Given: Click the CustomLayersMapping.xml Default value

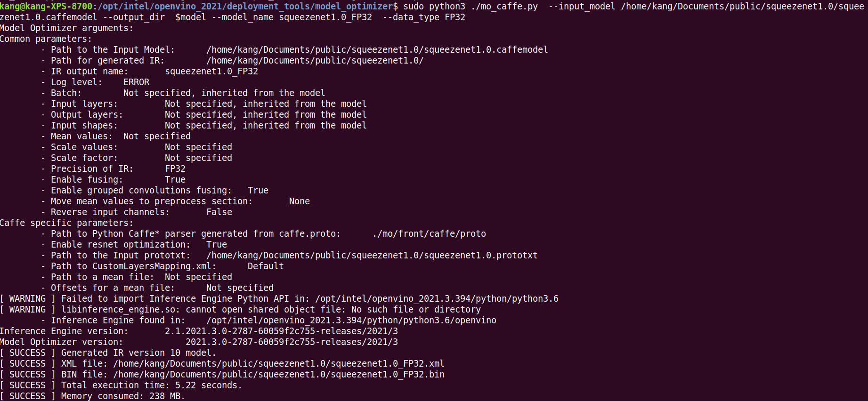Looking at the screenshot, I should point(266,266).
